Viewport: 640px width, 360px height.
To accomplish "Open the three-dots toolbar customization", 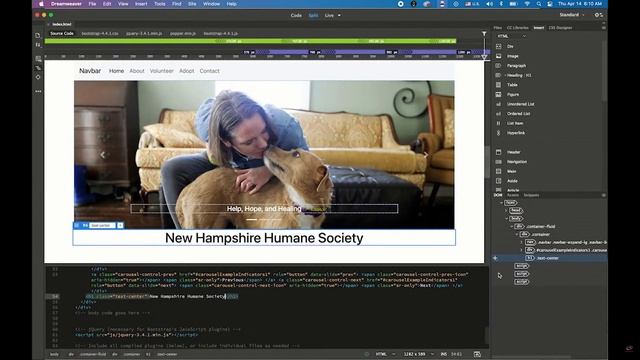I will click(38, 91).
